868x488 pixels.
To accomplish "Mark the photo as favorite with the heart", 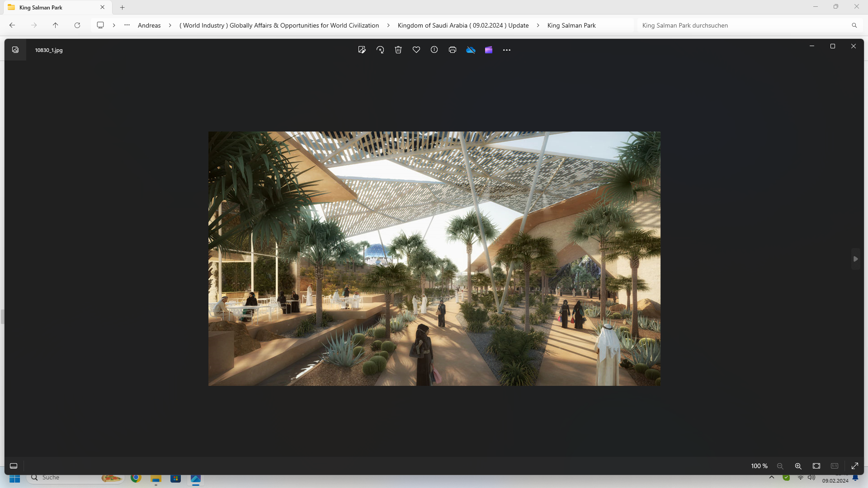I will [x=416, y=50].
